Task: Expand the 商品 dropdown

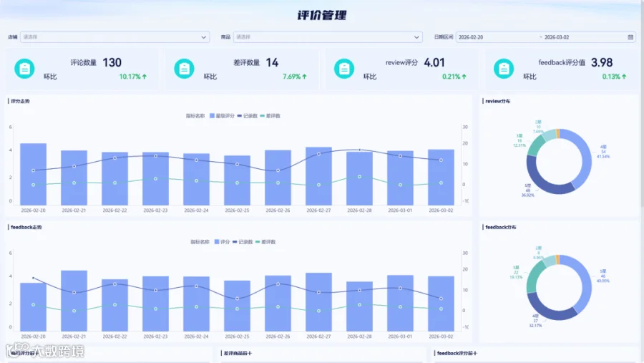Action: (x=328, y=37)
